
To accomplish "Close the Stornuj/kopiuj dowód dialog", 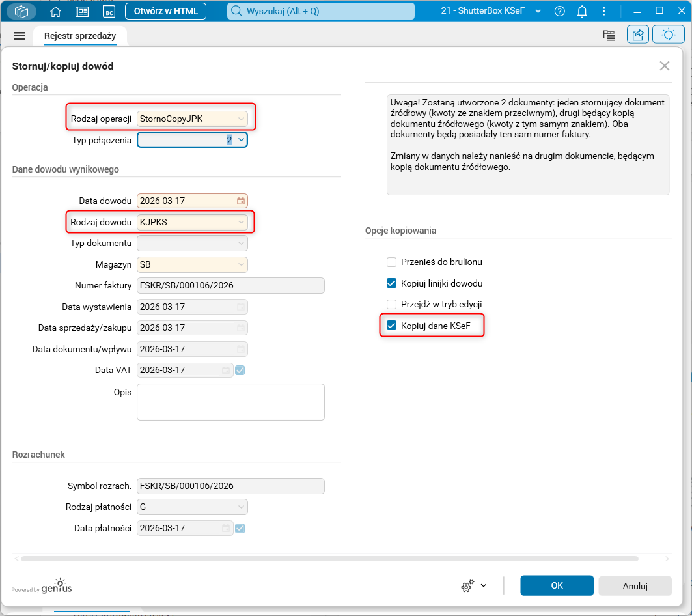I will coord(664,66).
